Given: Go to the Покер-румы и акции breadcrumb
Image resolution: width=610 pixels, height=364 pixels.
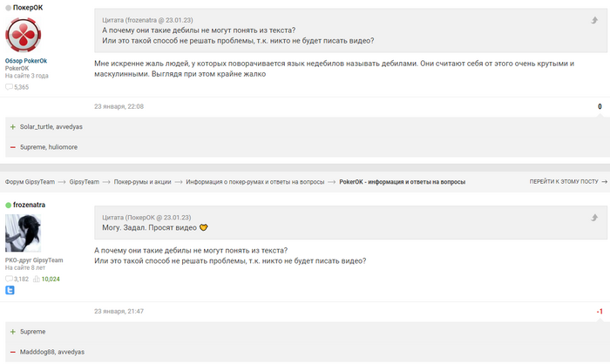Looking at the screenshot, I should point(144,182).
